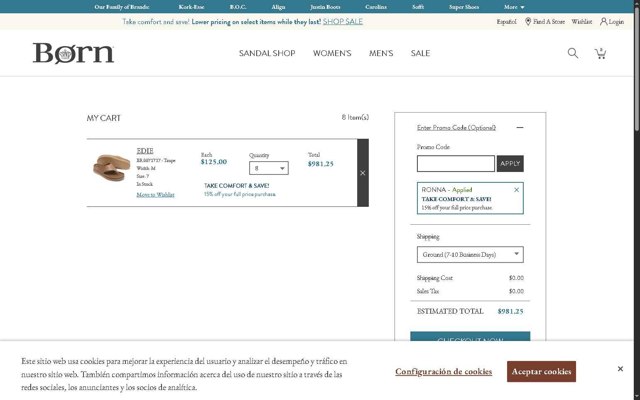
Task: Go to Kork-Ease brand site
Action: pos(191,7)
